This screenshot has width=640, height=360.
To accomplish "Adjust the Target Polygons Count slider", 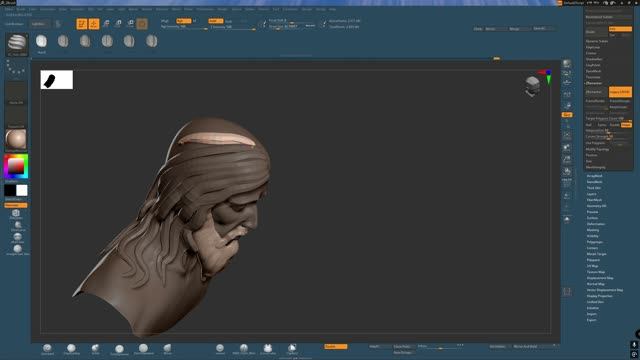I will (x=609, y=118).
